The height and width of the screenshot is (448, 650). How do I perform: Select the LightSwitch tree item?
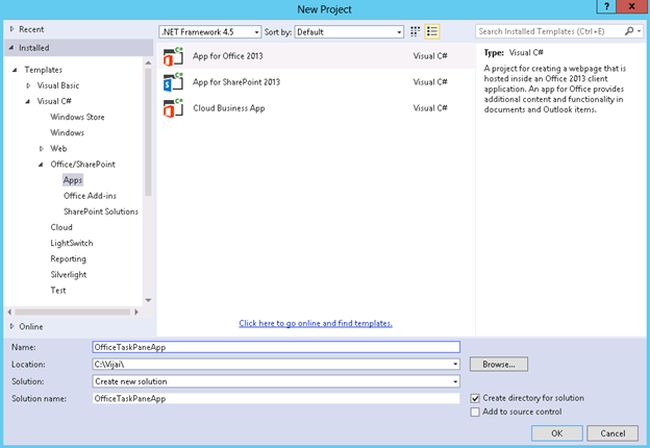[72, 243]
